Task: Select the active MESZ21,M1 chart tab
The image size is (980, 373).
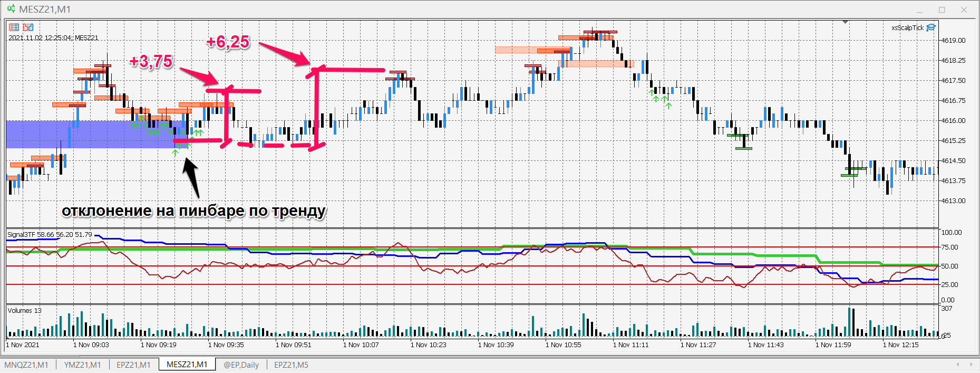Action: pos(187,365)
